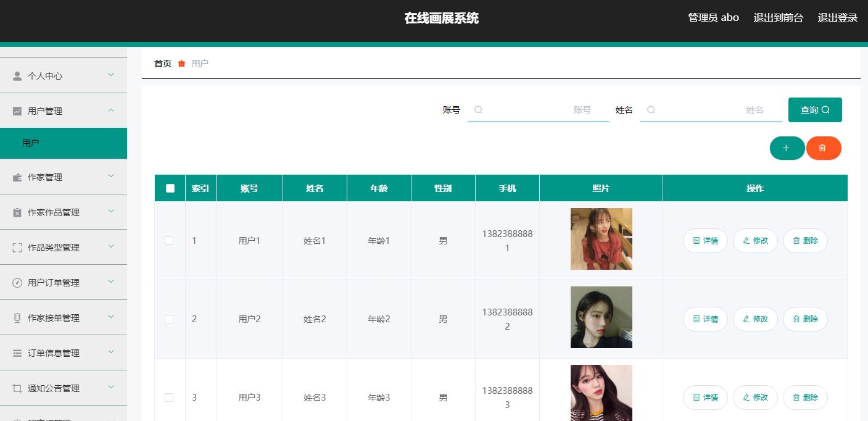This screenshot has width=868, height=421.
Task: Click the chart icon beside 用户管理
Action: point(17,111)
